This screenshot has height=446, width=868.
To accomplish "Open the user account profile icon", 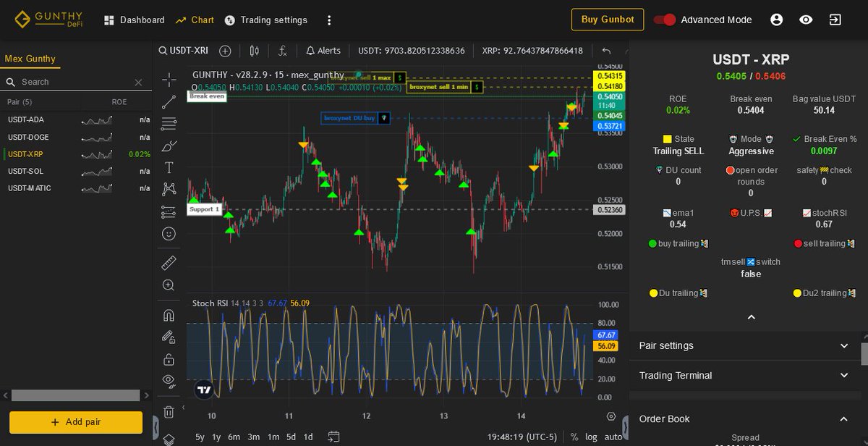I will pos(776,20).
